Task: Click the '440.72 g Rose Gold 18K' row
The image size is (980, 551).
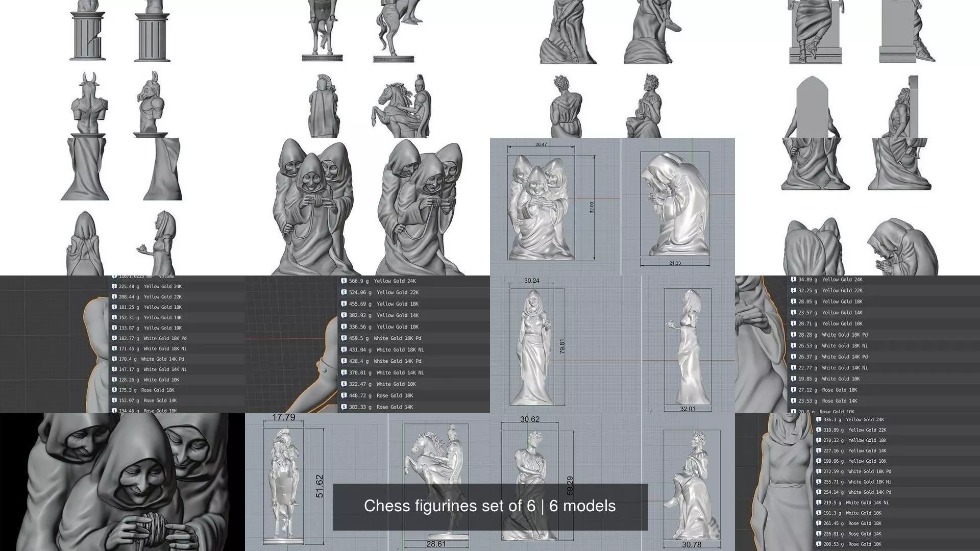Action: (414, 395)
